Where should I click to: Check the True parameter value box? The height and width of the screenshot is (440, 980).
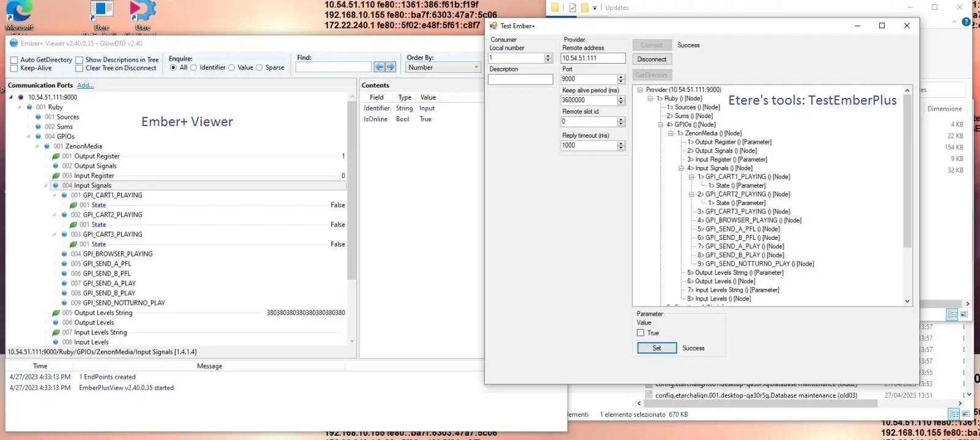641,333
